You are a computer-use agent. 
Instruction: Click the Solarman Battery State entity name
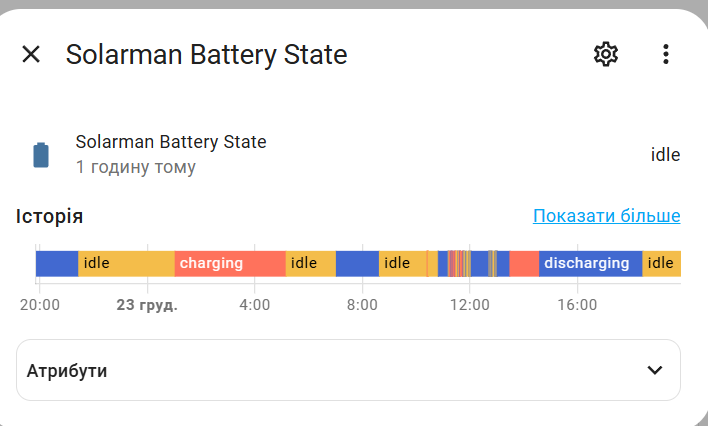coord(171,142)
